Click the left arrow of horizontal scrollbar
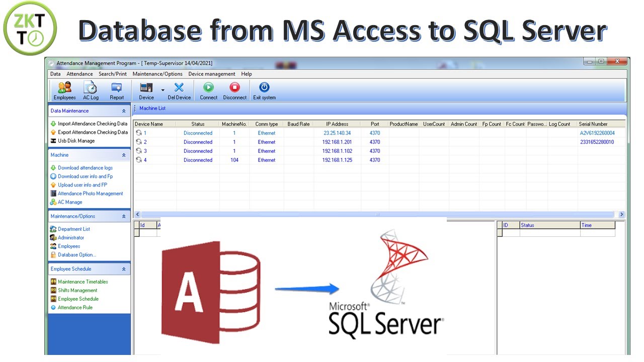This screenshot has height=362, width=644. [137, 214]
